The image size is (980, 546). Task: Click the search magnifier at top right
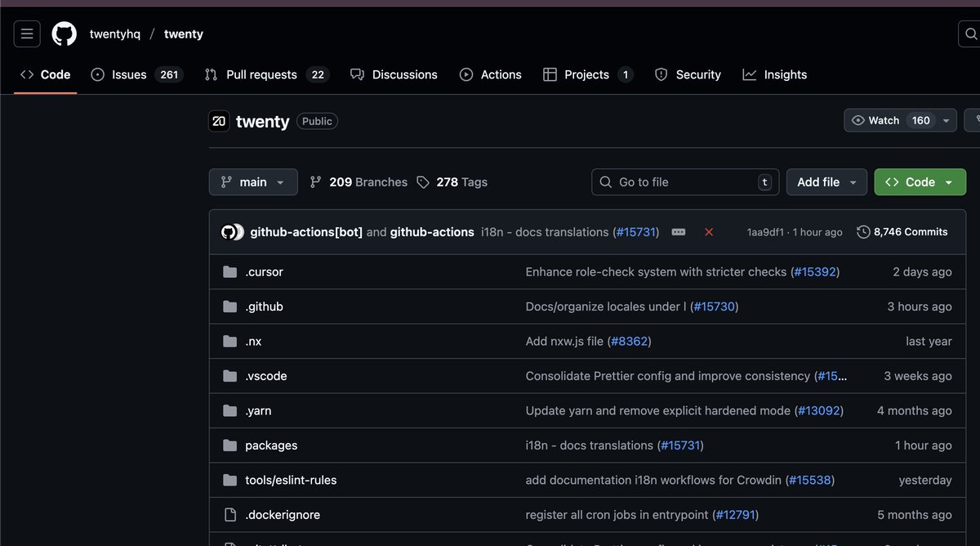[x=969, y=34]
